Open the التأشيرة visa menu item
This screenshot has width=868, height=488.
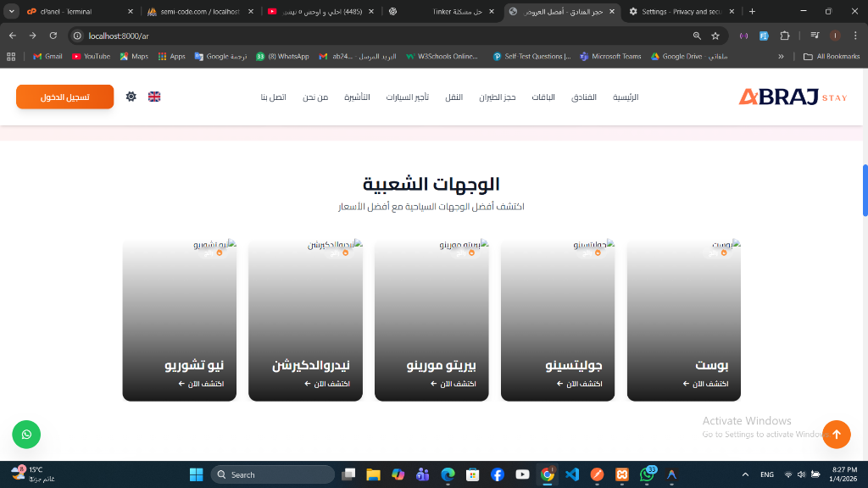tap(357, 97)
